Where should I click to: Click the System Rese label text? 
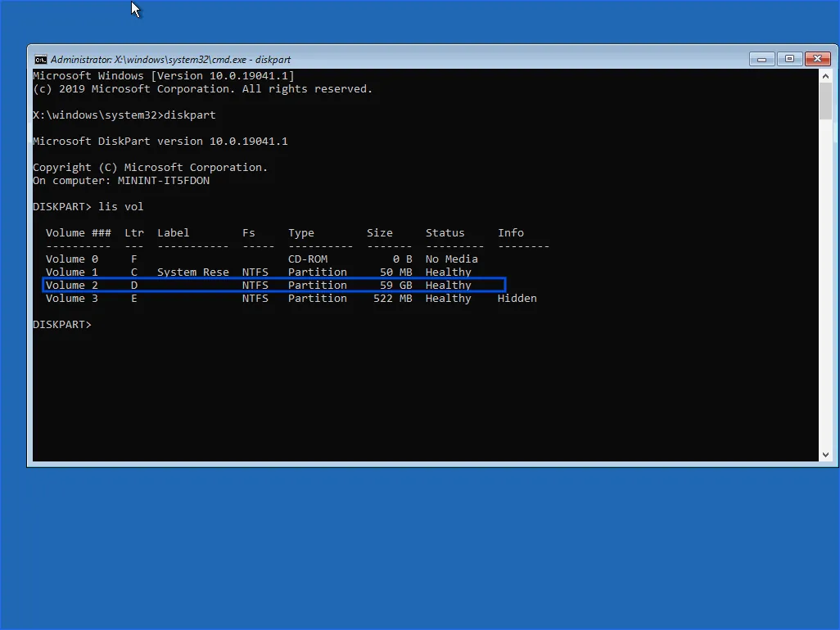tap(193, 272)
